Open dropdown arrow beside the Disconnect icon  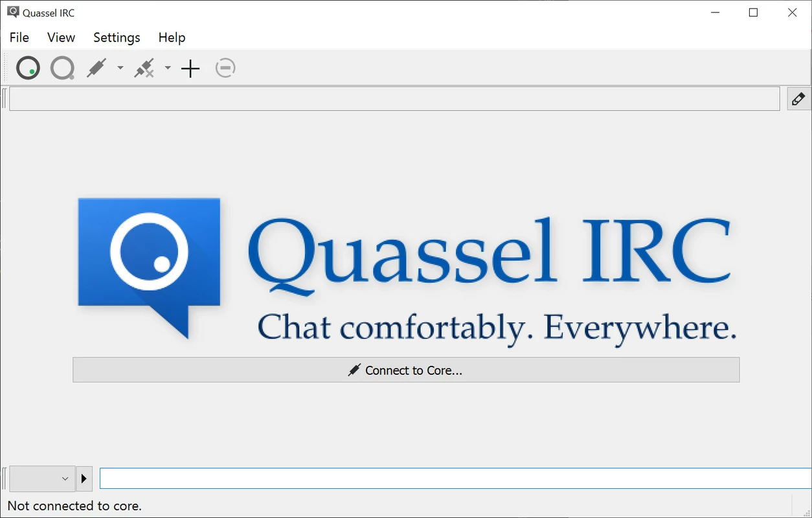[x=168, y=68]
